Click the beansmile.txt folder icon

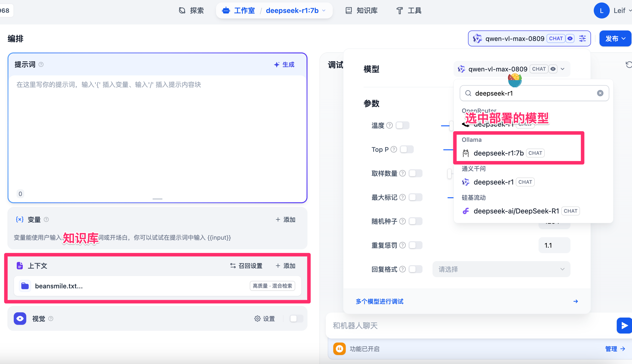point(25,286)
